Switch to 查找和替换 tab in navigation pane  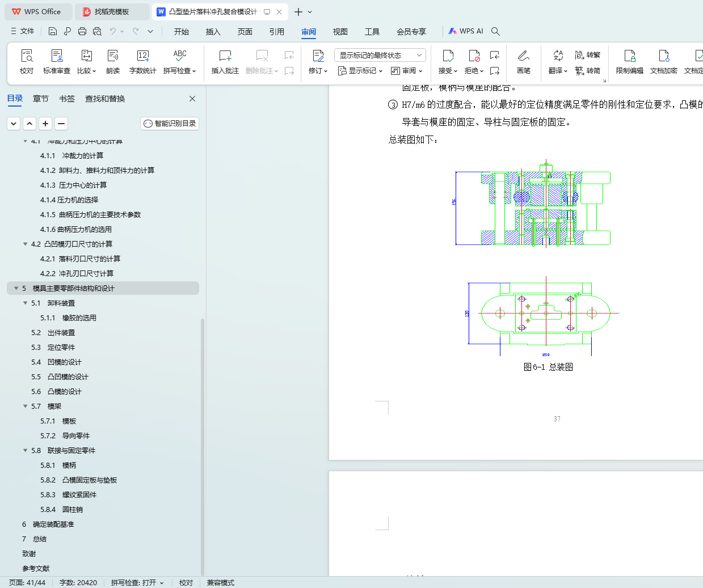point(105,99)
